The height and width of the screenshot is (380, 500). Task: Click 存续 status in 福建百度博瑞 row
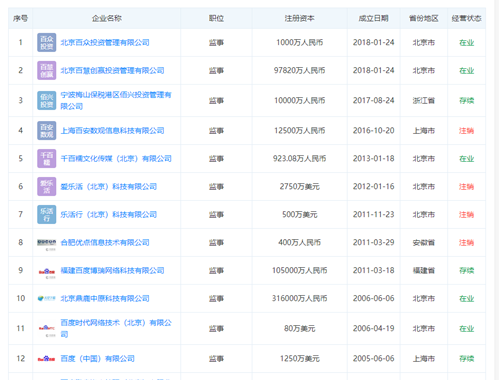466,271
